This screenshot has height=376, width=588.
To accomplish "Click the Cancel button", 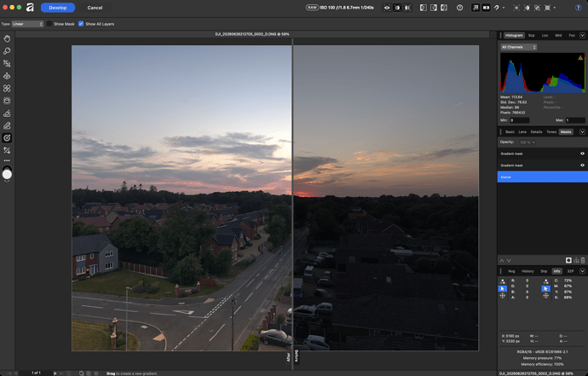I will 95,8.
